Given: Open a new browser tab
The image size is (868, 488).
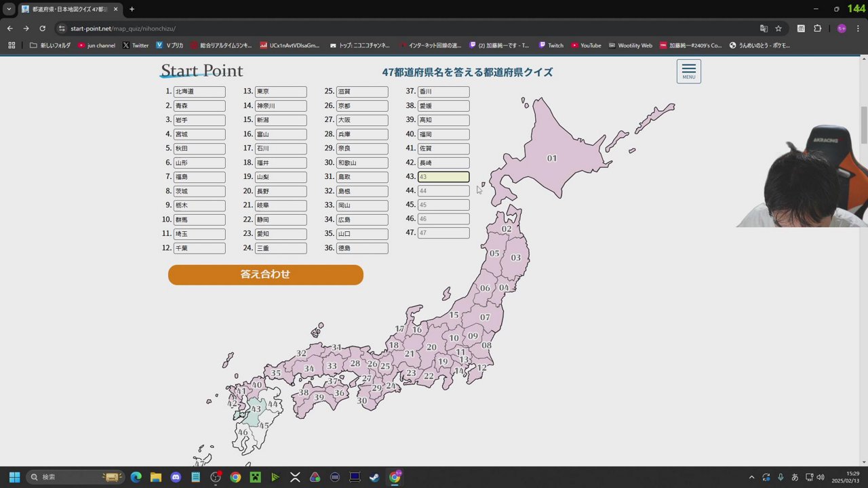Looking at the screenshot, I should pos(132,9).
